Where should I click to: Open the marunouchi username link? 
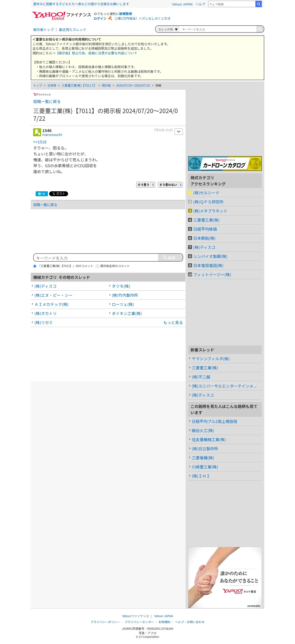[x=52, y=135]
